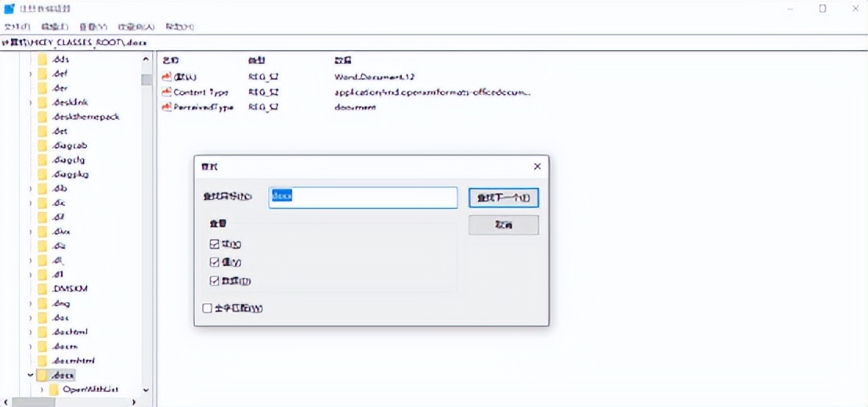The width and height of the screenshot is (868, 407).
Task: Click the PerceivedType value string icon
Action: pos(167,107)
